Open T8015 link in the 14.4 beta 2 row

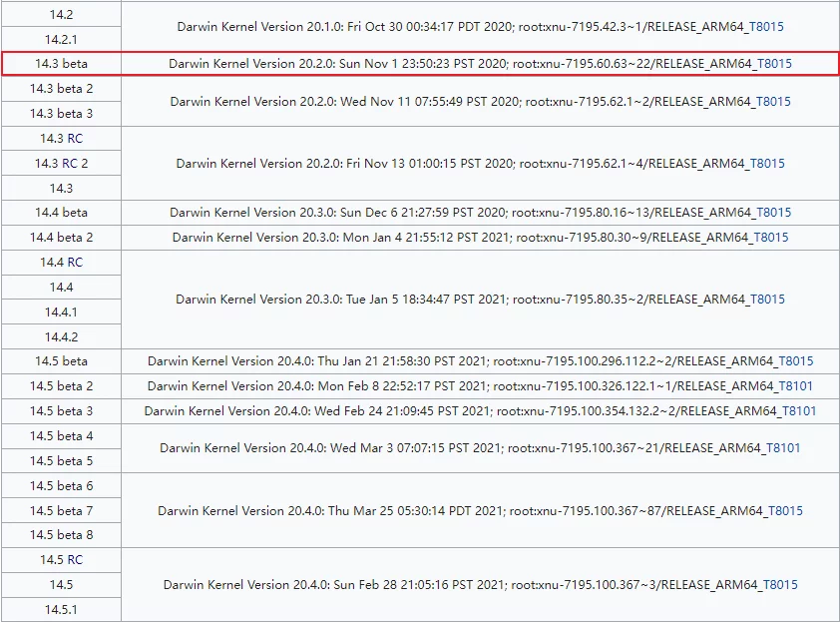[x=770, y=238]
